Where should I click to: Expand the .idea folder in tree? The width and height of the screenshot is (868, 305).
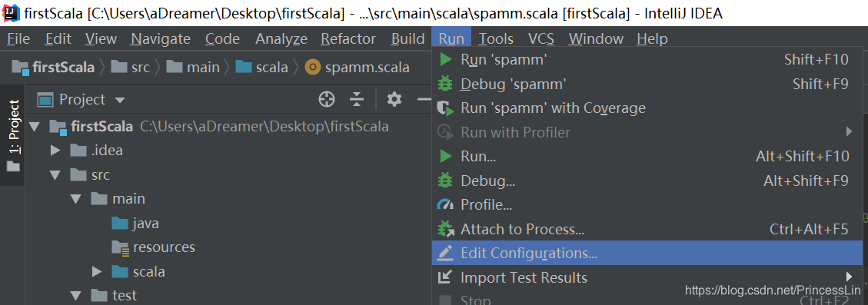[55, 151]
